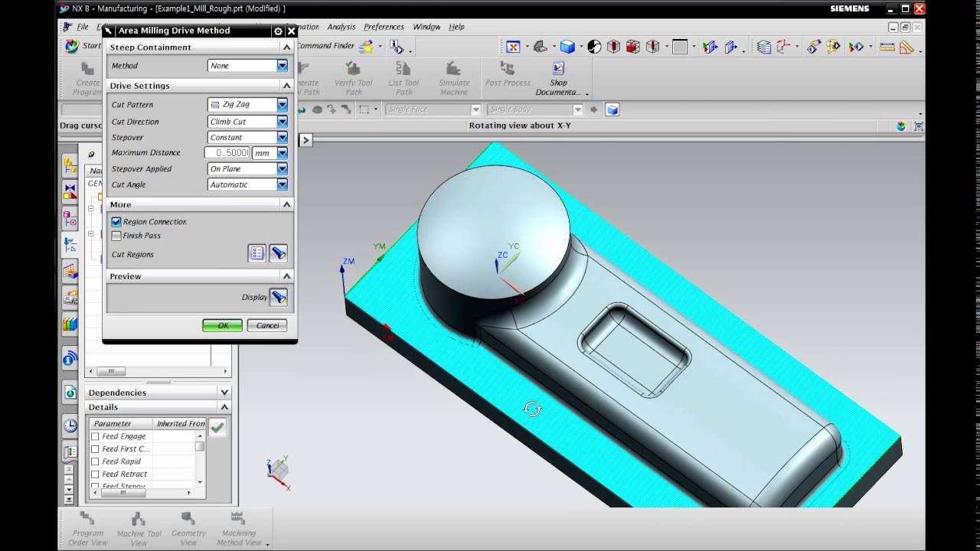Check the Feed Retract parameter
Viewport: 980px width, 551px height.
(x=95, y=474)
